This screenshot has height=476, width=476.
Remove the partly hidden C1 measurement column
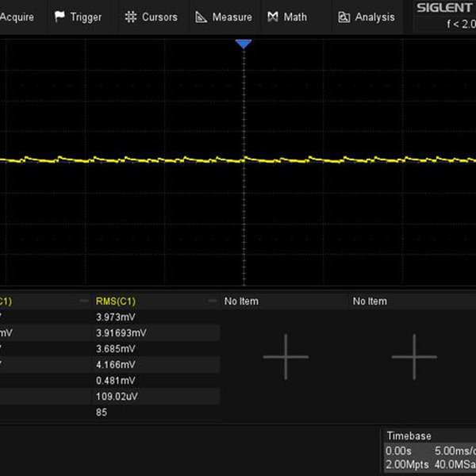(83, 301)
